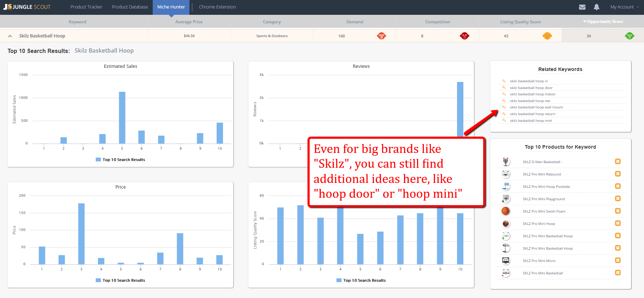
Task: Toggle the Price chart legend series
Action: coord(121,280)
